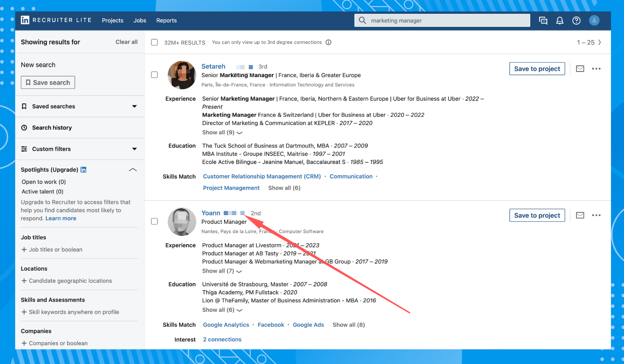
Task: Check the Setareh candidate checkbox
Action: (x=154, y=75)
